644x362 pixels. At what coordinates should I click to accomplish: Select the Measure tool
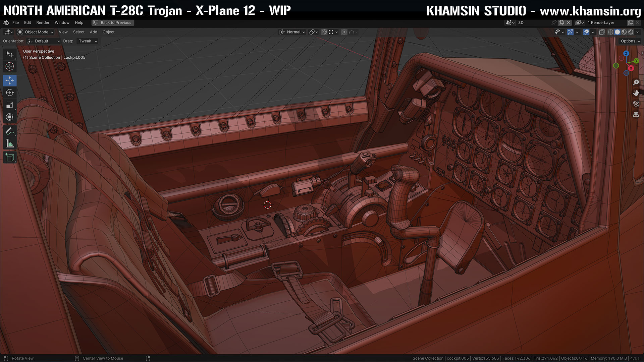coord(10,143)
